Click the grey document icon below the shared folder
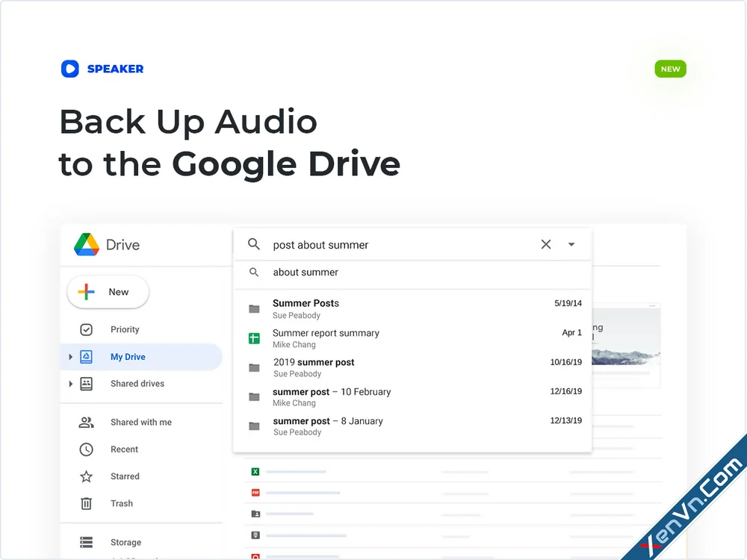747x560 pixels. coord(255,535)
